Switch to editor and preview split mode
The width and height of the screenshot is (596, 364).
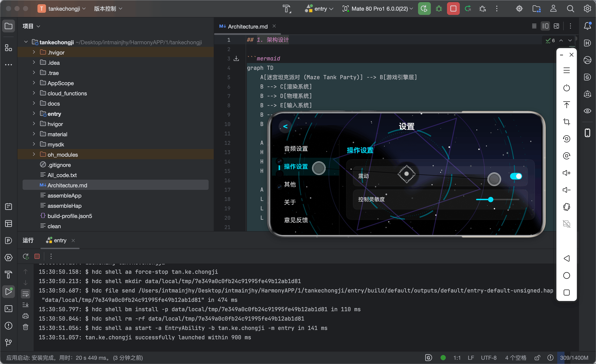point(545,26)
